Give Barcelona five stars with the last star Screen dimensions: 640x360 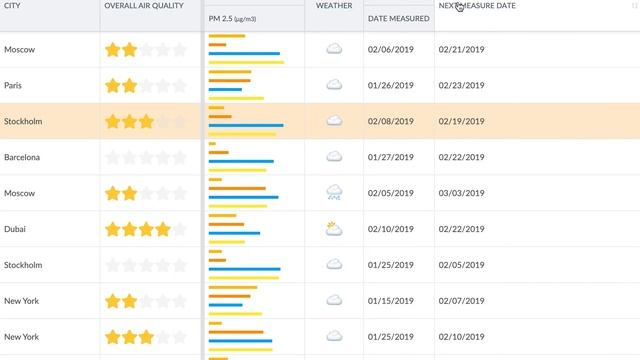point(180,158)
